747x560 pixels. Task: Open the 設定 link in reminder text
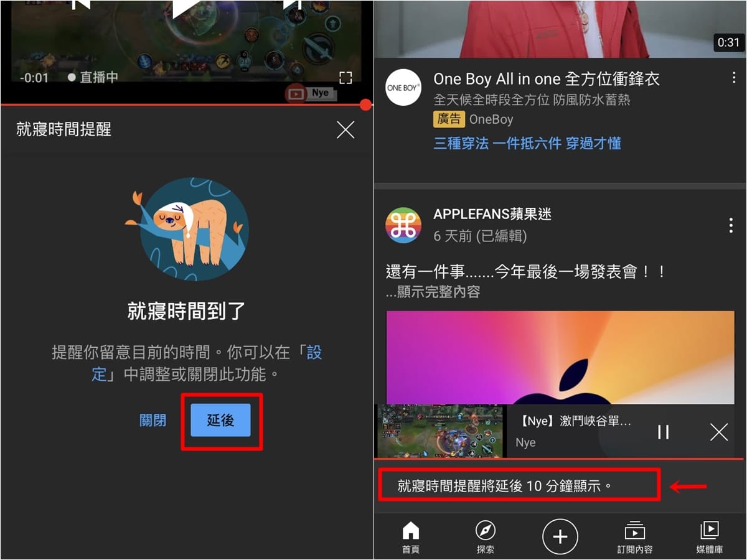[x=314, y=353]
